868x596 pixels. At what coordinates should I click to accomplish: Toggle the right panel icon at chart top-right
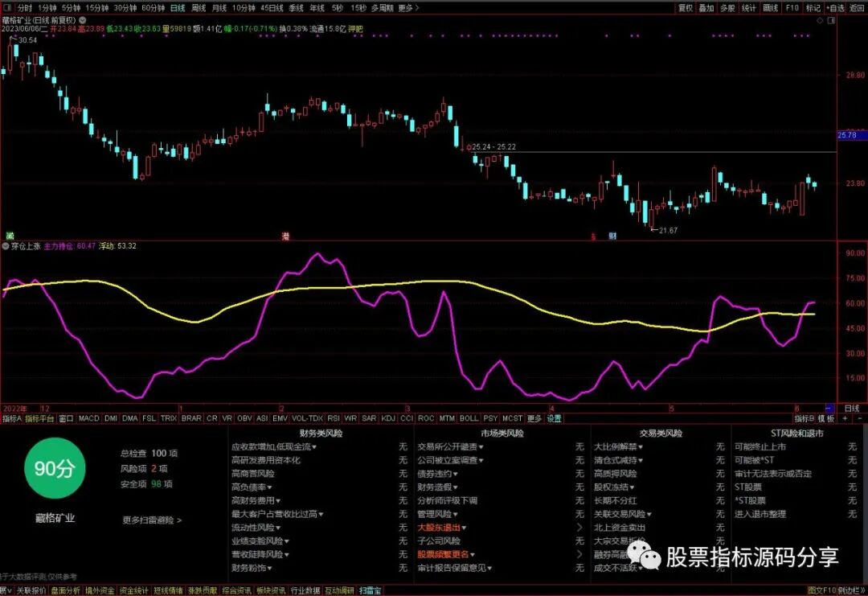(x=831, y=20)
